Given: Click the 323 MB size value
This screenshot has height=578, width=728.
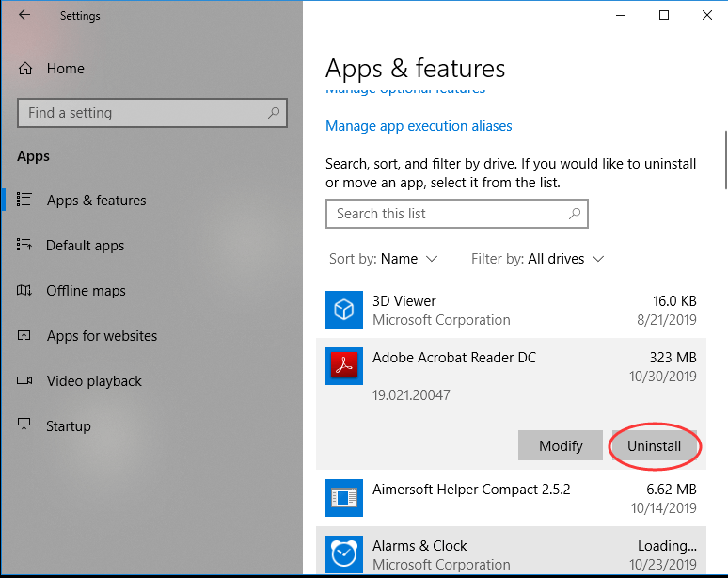Looking at the screenshot, I should 673,358.
